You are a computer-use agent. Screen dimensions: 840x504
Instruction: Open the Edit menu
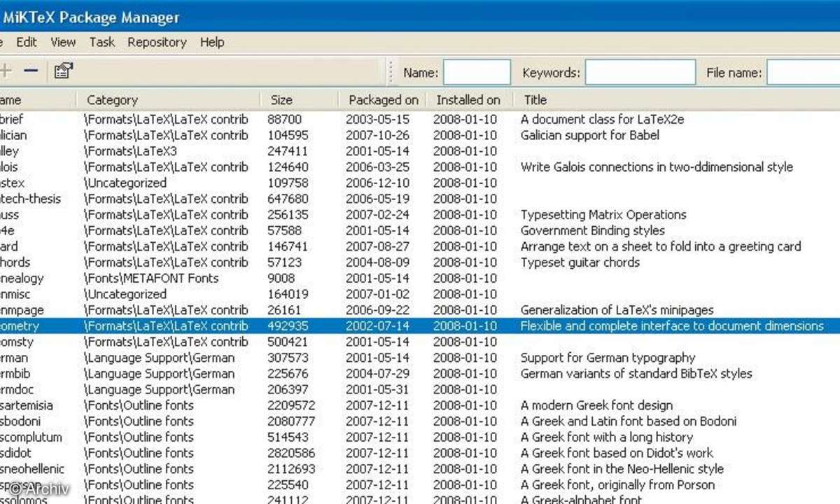tap(27, 42)
